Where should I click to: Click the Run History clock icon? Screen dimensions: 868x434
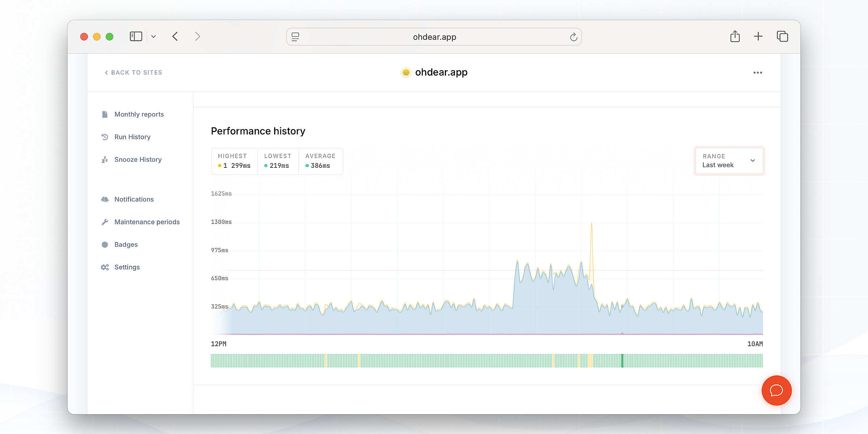[x=105, y=137]
